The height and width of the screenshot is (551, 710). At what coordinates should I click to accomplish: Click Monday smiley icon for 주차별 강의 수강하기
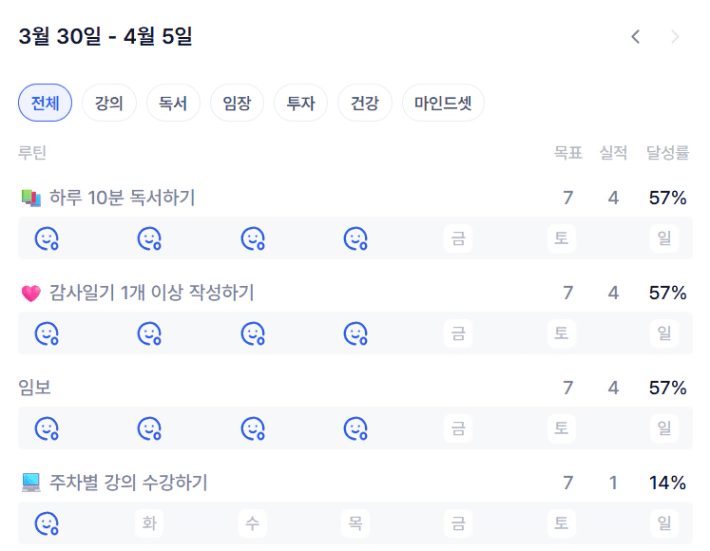(47, 523)
